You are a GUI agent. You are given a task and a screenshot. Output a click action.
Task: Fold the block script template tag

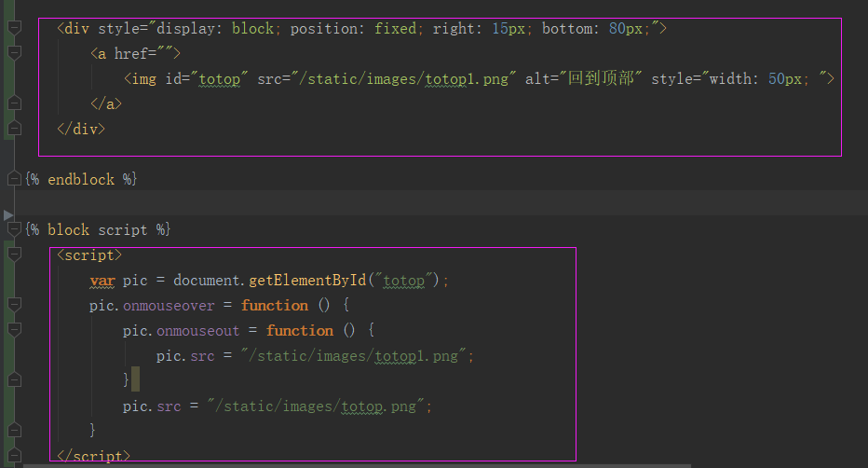(13, 229)
